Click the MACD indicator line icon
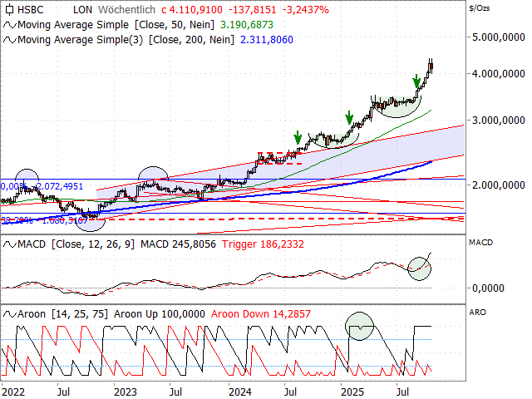Viewport: 532px width, 399px height. 9,244
